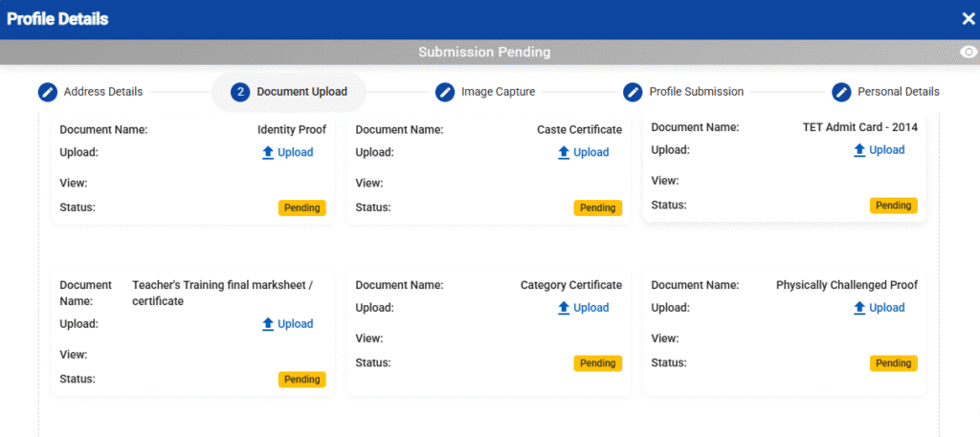Click the Submission Pending status banner
Image resolution: width=980 pixels, height=437 pixels.
(484, 53)
